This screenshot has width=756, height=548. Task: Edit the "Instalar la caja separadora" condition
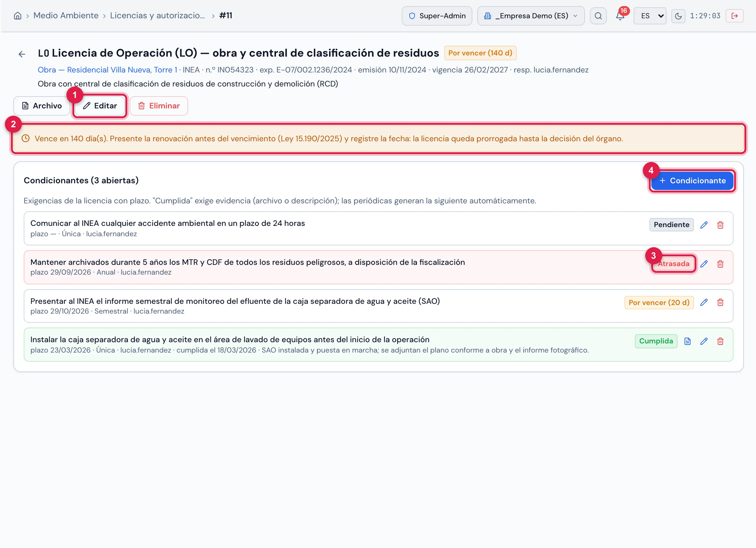pos(704,341)
